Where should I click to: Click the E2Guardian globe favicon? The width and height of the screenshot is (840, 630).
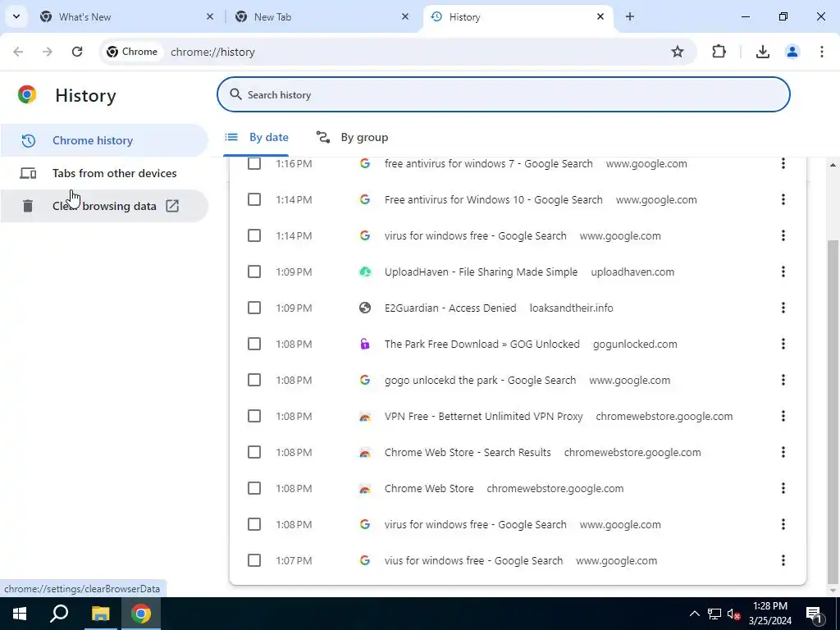click(365, 308)
